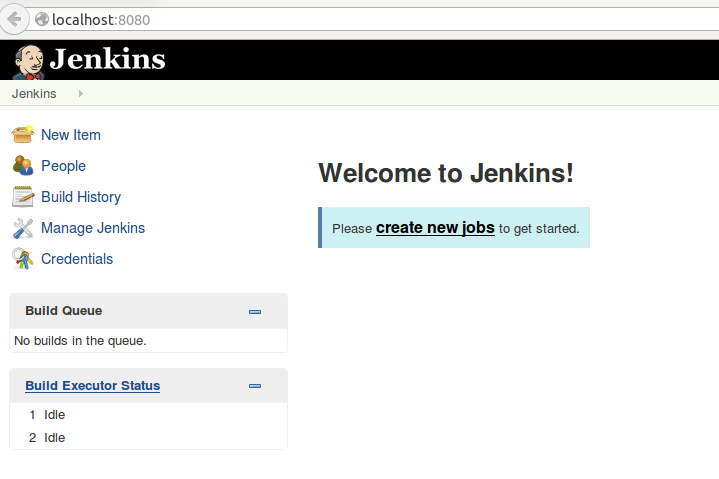
Task: Click the Jenkins butler mascot logo
Action: pos(28,61)
